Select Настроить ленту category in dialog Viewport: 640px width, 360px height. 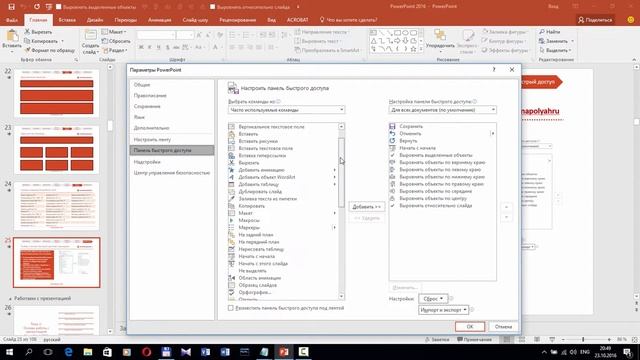pyautogui.click(x=172, y=140)
